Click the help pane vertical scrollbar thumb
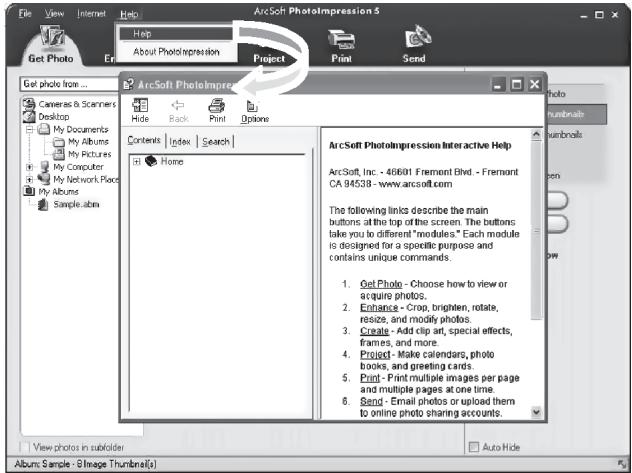The image size is (632, 473). tap(536, 230)
